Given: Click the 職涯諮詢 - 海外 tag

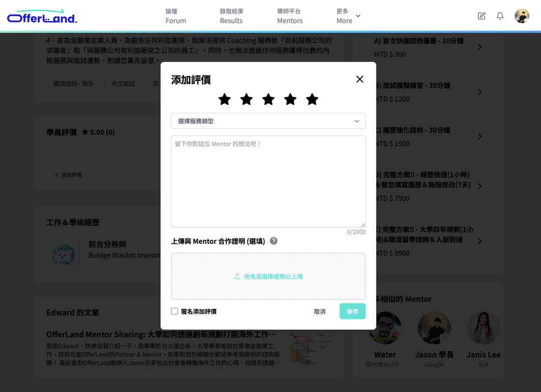Looking at the screenshot, I should point(74,84).
